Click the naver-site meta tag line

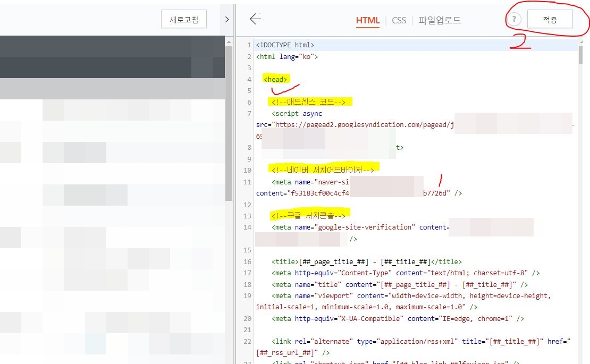click(x=311, y=182)
